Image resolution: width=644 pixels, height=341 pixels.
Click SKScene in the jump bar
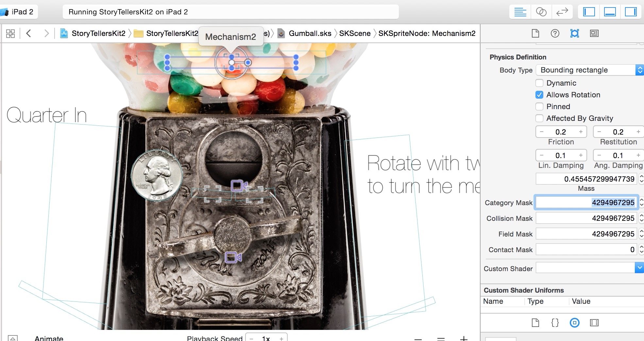tap(355, 33)
